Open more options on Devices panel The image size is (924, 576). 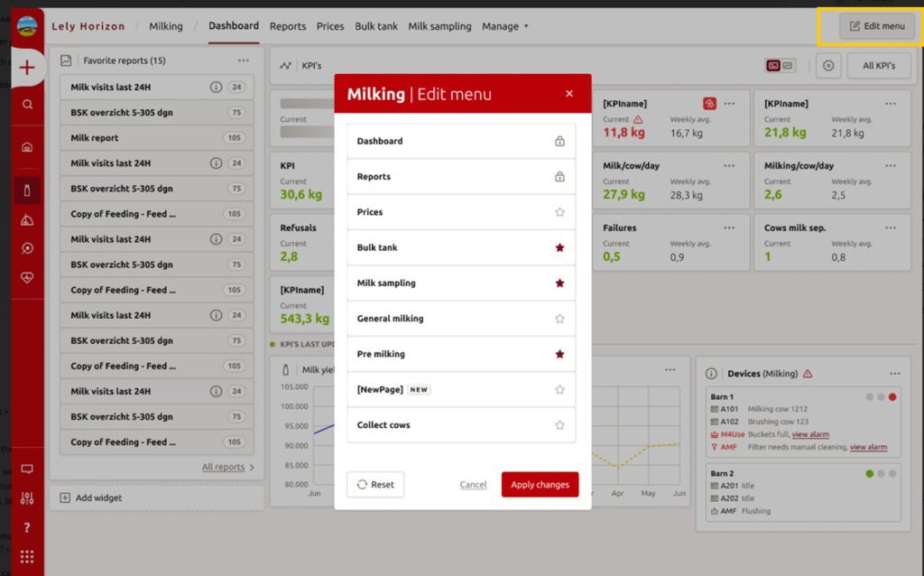click(x=894, y=373)
